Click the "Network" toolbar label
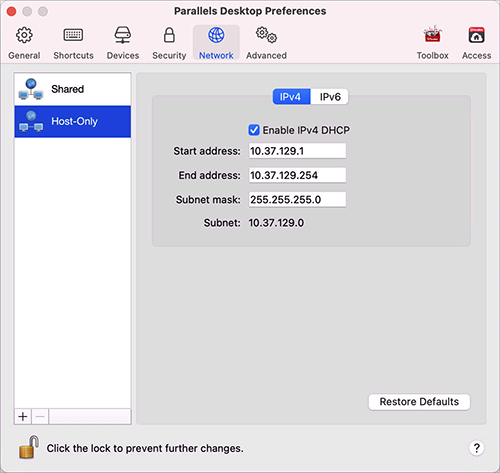The width and height of the screenshot is (500, 473). [216, 55]
